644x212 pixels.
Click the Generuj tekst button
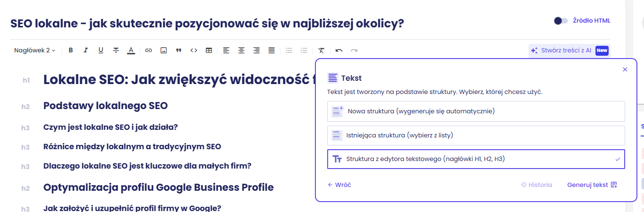point(592,185)
